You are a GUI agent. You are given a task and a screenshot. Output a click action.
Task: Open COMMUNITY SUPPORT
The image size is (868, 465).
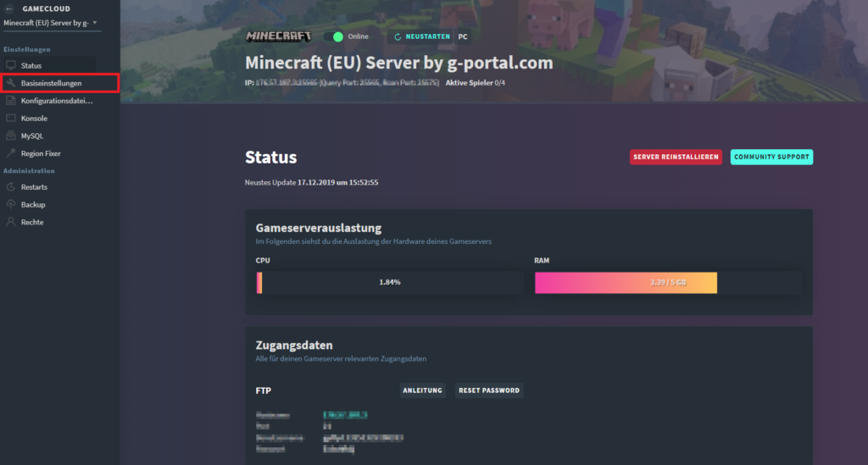(x=771, y=157)
